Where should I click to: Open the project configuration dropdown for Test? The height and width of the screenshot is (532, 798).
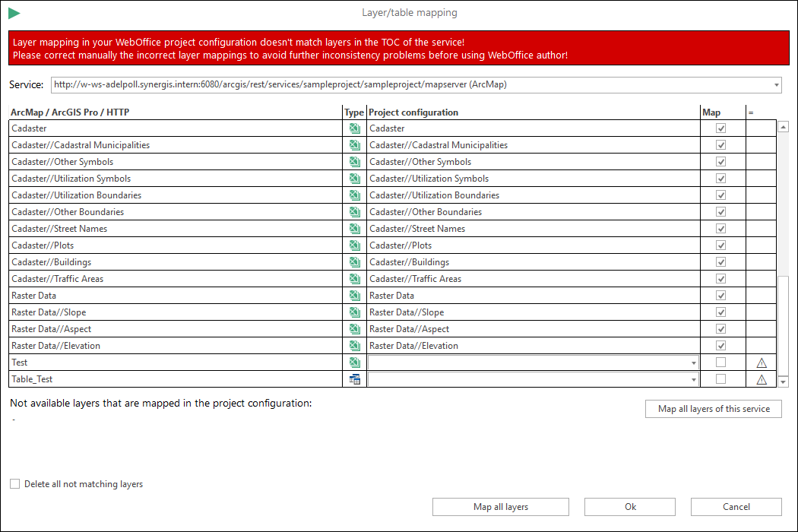tap(694, 362)
